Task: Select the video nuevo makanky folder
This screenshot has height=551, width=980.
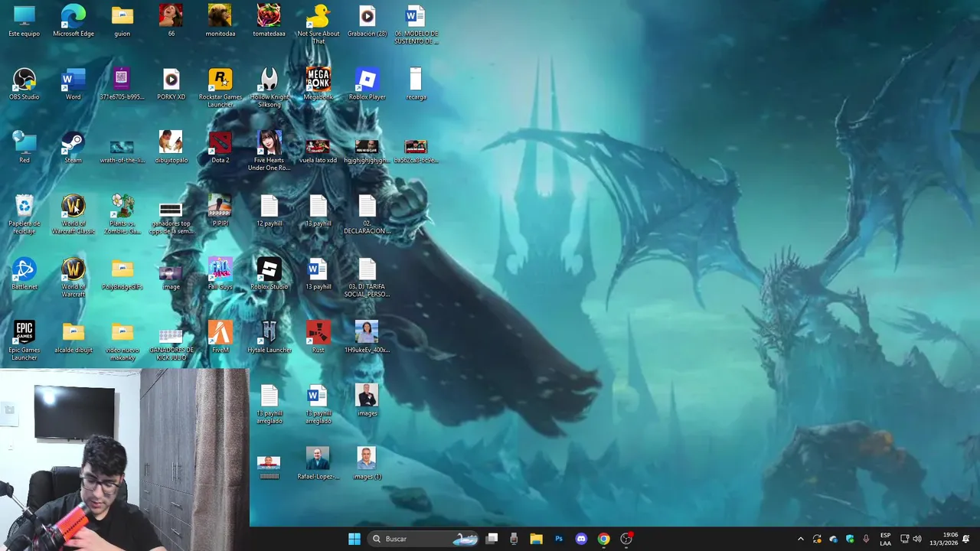Action: 122,341
